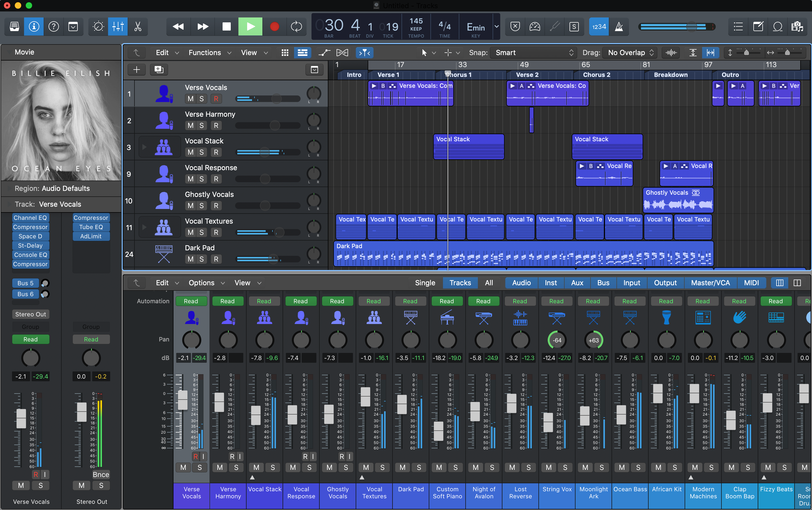The image size is (812, 510).
Task: Toggle the Solo S button in control bar
Action: [574, 26]
